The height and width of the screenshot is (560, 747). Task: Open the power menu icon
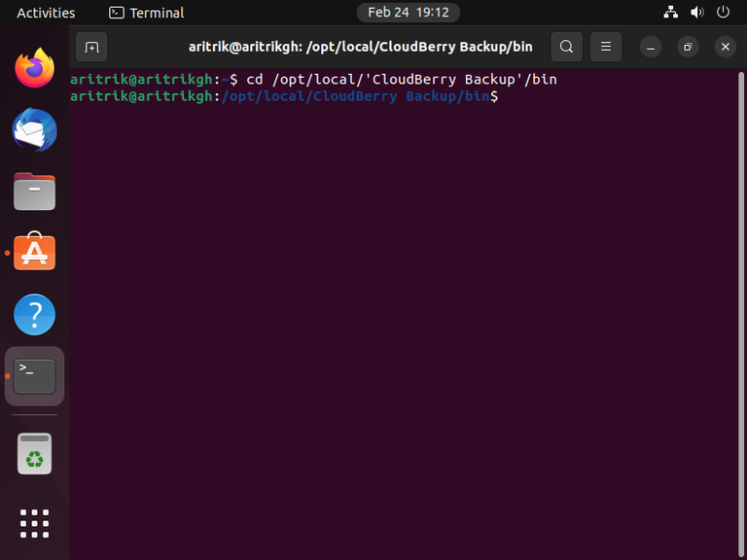[723, 13]
